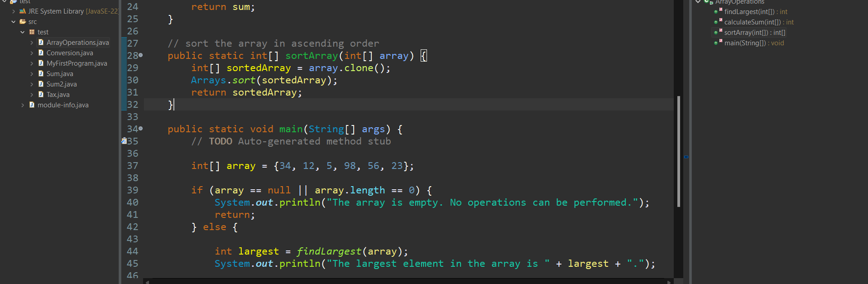Viewport: 868px width, 284px height.
Task: Click Conversion.java file icon
Action: [41, 53]
